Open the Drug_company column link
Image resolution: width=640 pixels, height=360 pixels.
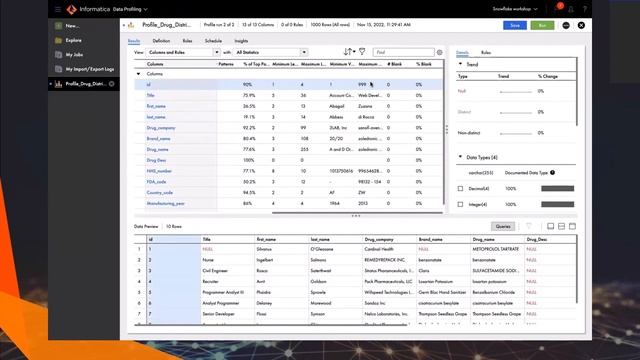tap(161, 128)
